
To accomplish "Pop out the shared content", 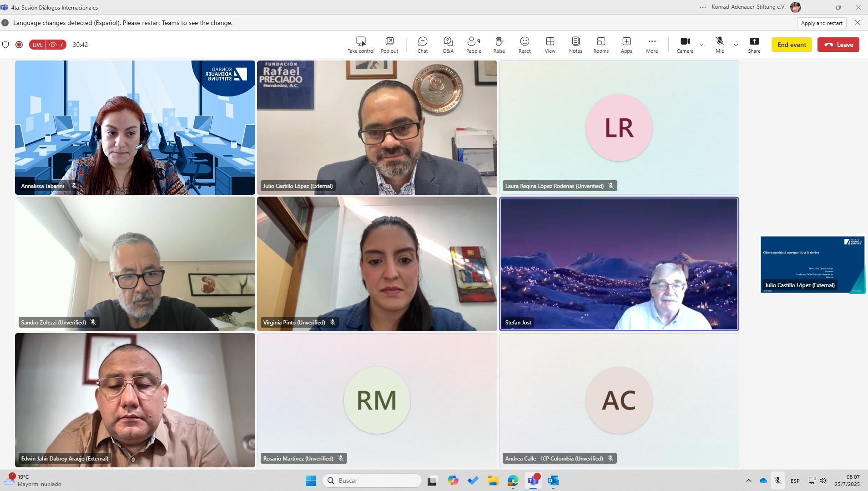I will click(x=389, y=45).
